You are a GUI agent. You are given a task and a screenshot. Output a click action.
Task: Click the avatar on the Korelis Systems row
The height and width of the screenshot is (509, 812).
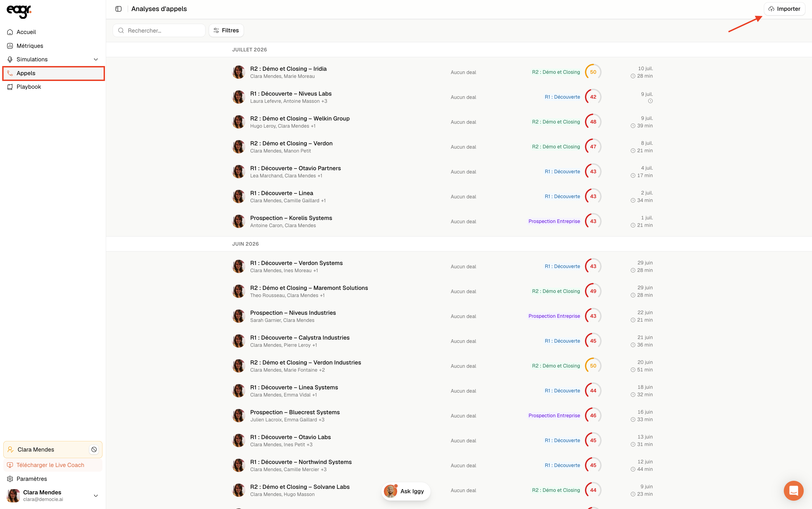[x=239, y=222]
